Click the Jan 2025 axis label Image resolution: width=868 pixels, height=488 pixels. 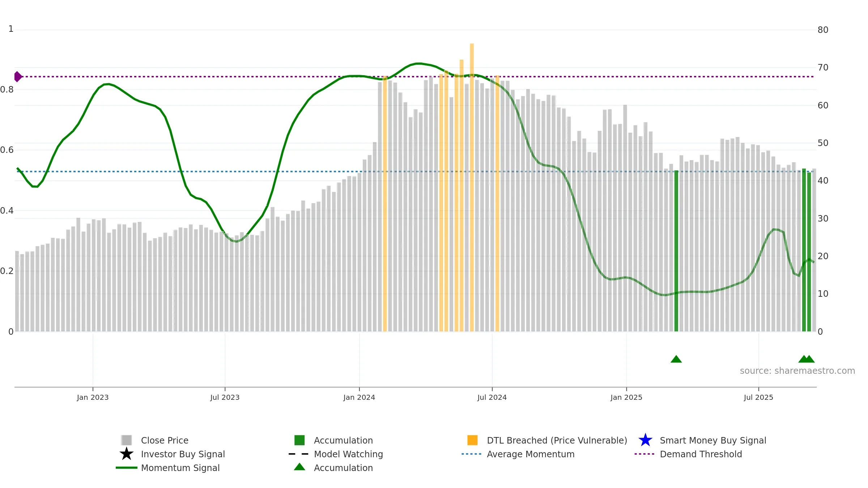pyautogui.click(x=626, y=397)
